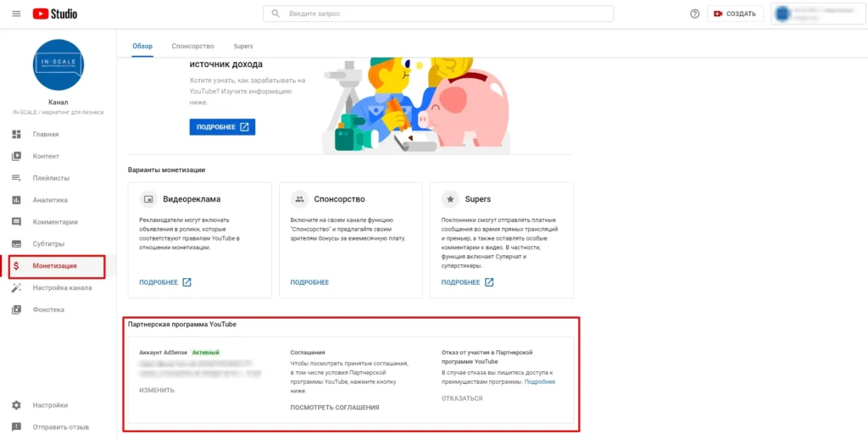This screenshot has width=868, height=439.
Task: Click the Варианты монетизации heading
Action: pyautogui.click(x=167, y=170)
